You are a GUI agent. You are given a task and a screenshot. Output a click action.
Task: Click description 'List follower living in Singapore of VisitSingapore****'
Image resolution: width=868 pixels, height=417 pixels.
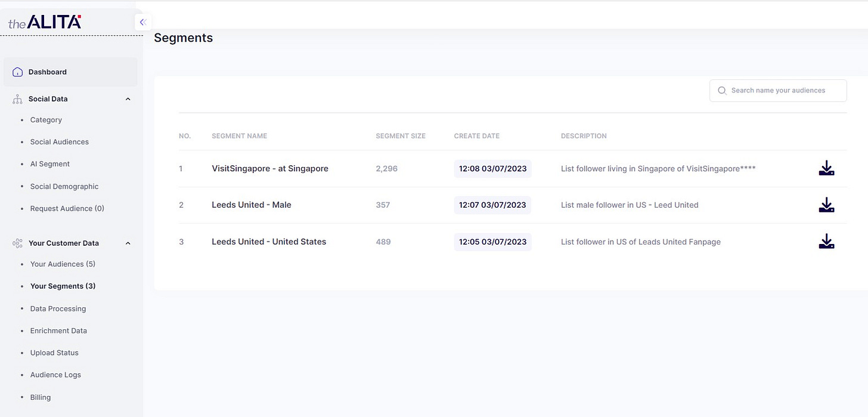pos(658,169)
